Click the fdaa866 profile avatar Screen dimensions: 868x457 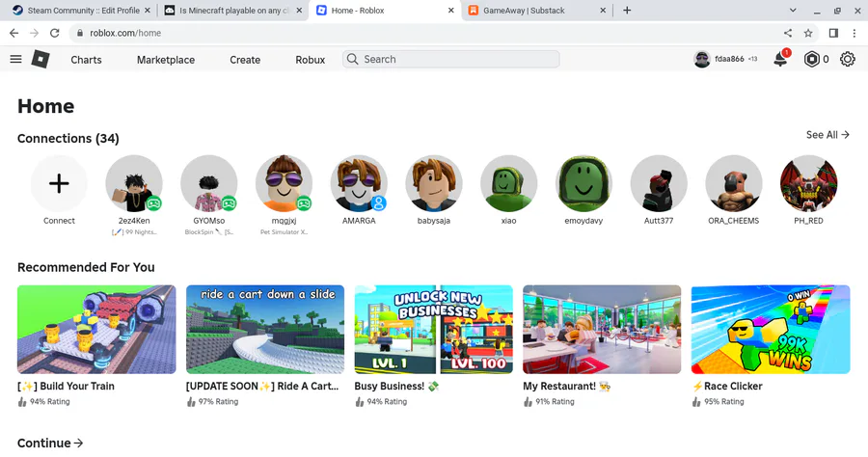[x=702, y=59]
